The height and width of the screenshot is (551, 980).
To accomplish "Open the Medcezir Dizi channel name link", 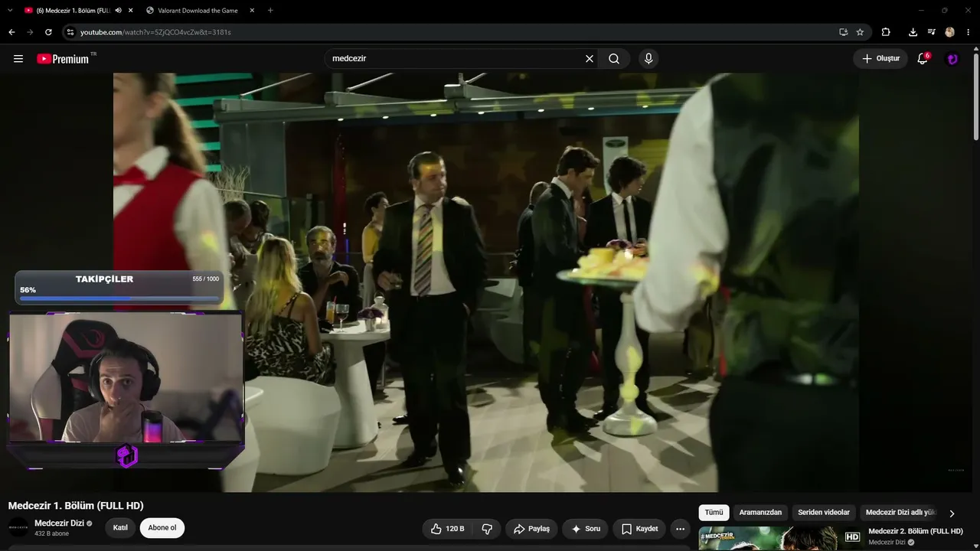I will [59, 523].
